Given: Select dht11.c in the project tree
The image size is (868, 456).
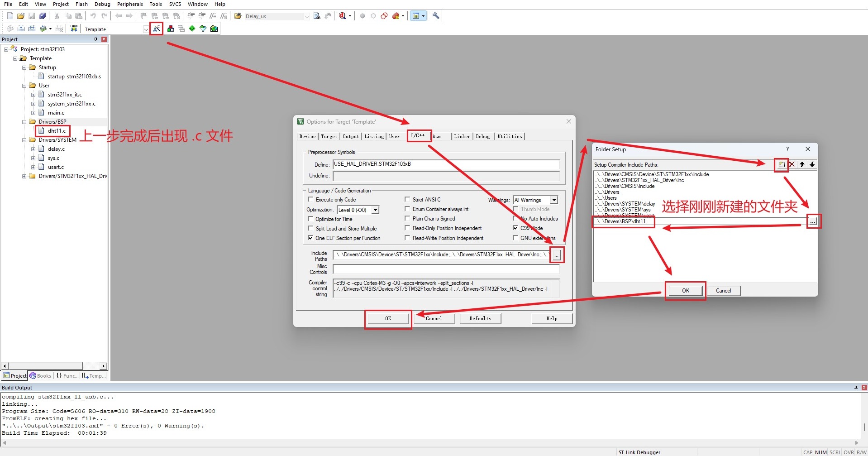Looking at the screenshot, I should pyautogui.click(x=57, y=131).
